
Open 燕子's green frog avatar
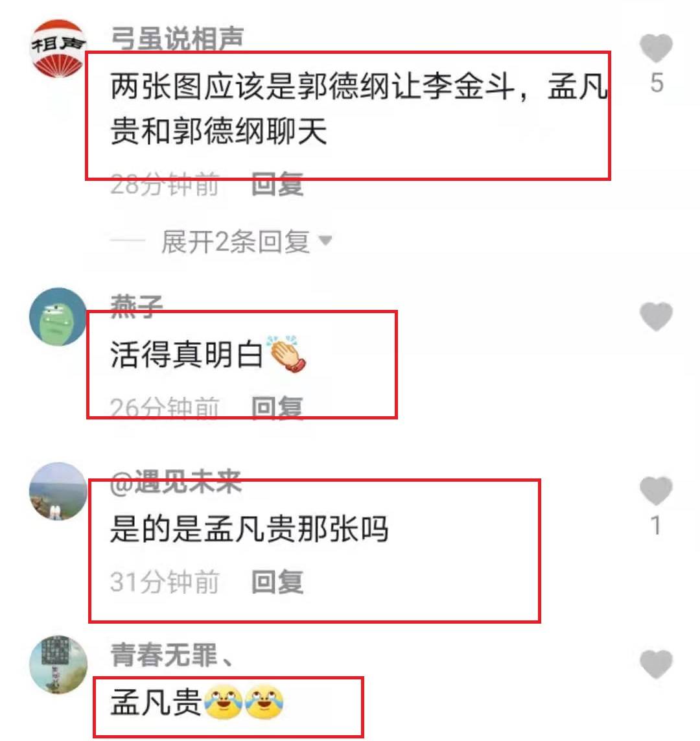coord(58,316)
